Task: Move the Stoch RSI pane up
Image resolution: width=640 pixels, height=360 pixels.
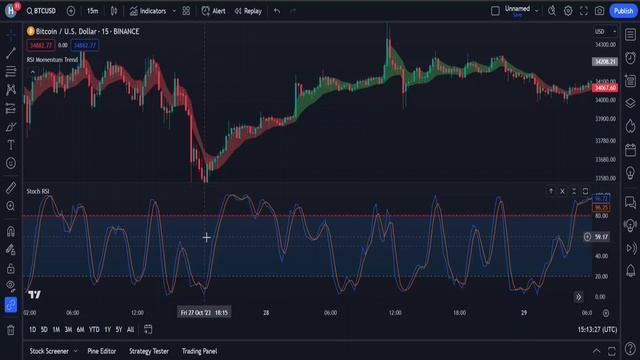Action: pos(551,191)
